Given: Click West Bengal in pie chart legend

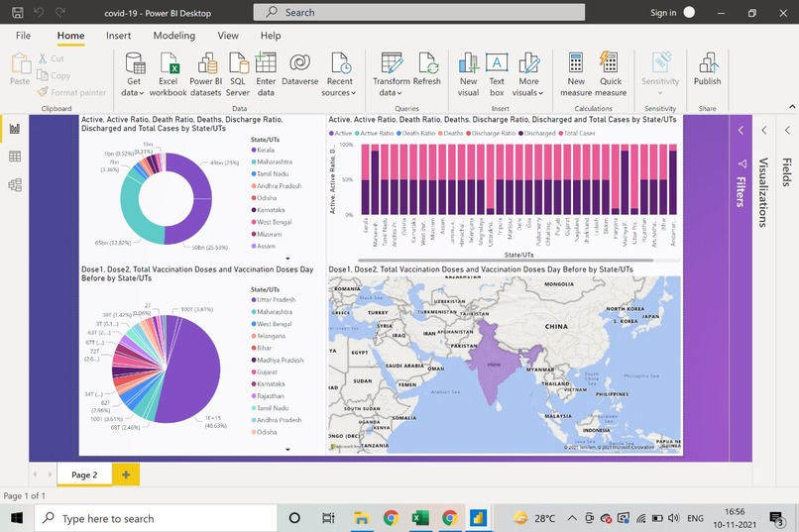Looking at the screenshot, I should [x=271, y=324].
